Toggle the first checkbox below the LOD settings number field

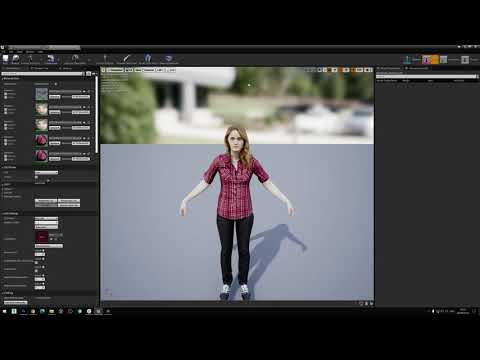pyautogui.click(x=36, y=263)
